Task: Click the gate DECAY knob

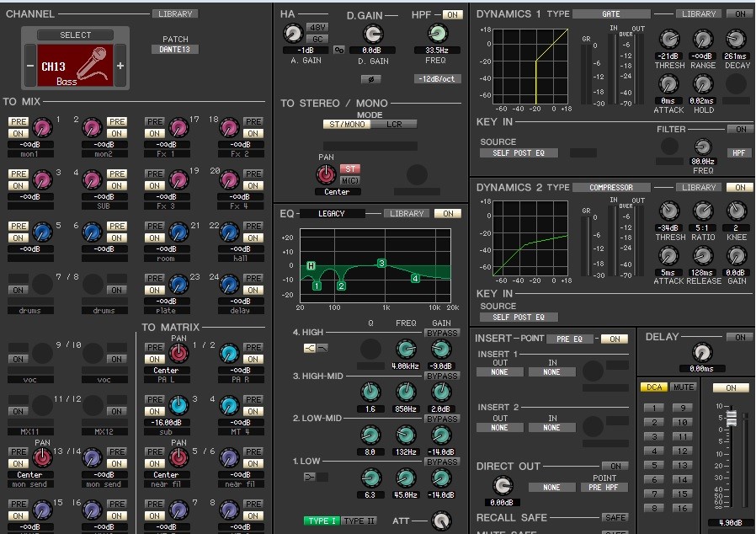Action: [x=737, y=40]
